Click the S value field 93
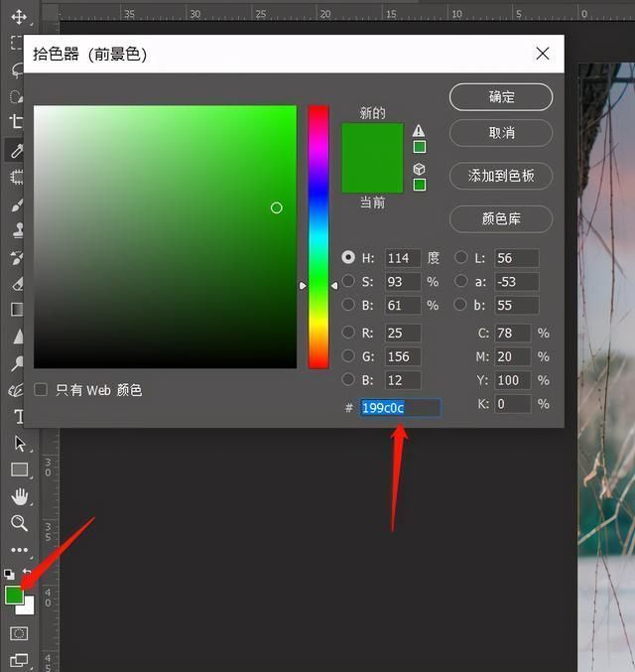This screenshot has width=635, height=672. pyautogui.click(x=403, y=282)
